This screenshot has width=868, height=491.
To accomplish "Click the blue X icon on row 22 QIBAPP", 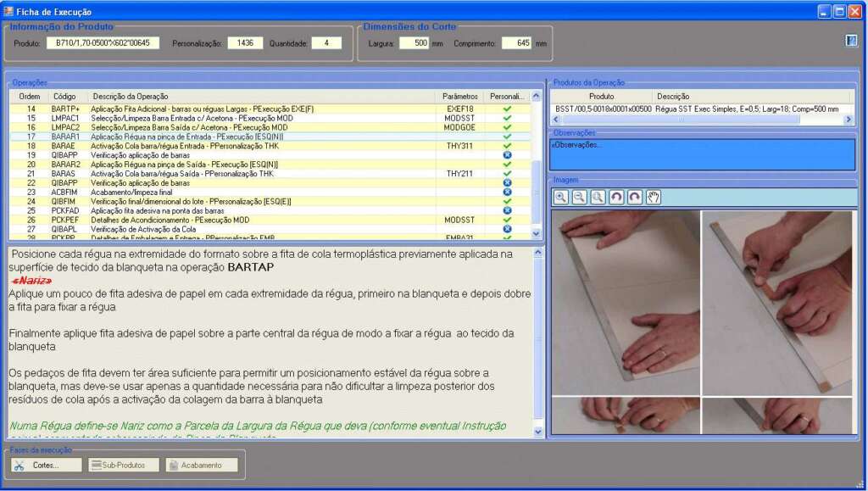I will tap(507, 183).
